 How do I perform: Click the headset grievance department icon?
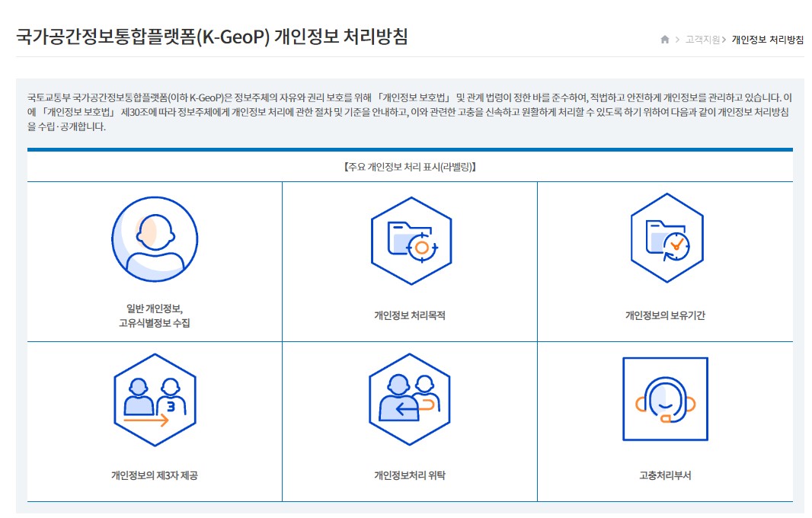[x=665, y=398]
